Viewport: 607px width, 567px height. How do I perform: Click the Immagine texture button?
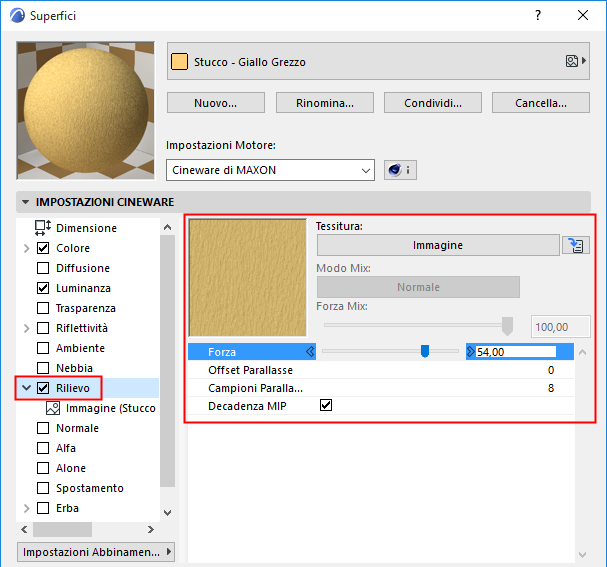(x=438, y=245)
